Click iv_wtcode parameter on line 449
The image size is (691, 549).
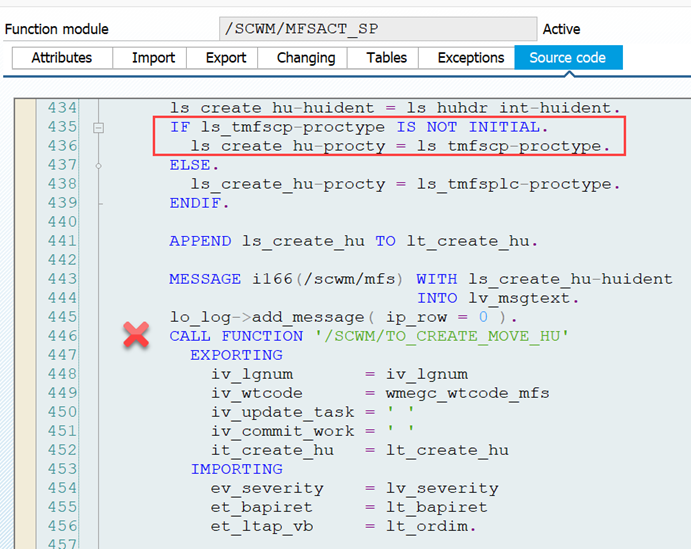click(257, 393)
